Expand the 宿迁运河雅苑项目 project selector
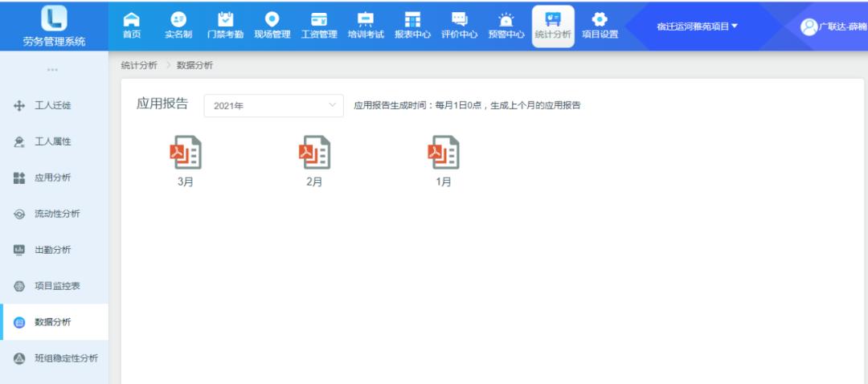This screenshot has height=384, width=868. [x=697, y=27]
